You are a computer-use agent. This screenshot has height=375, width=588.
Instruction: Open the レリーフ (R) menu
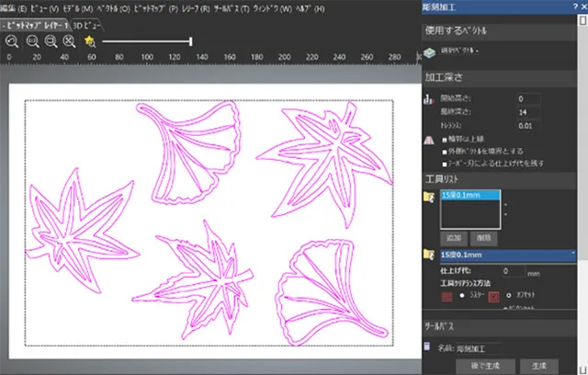coord(195,8)
